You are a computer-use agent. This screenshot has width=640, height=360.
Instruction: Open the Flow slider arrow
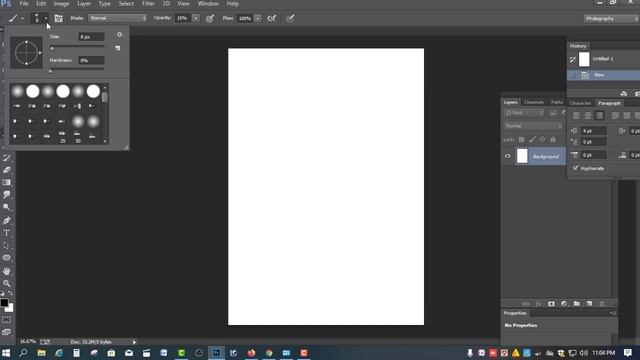258,18
